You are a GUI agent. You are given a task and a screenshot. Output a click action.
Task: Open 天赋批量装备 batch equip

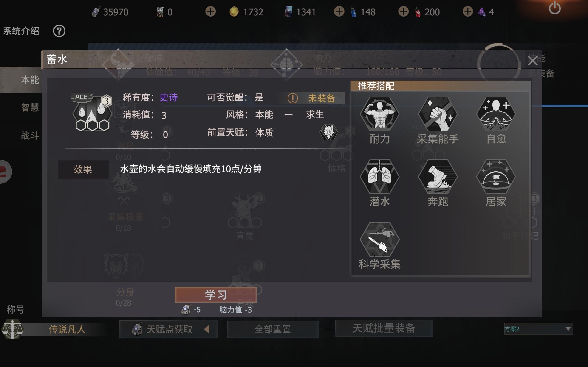pos(384,328)
